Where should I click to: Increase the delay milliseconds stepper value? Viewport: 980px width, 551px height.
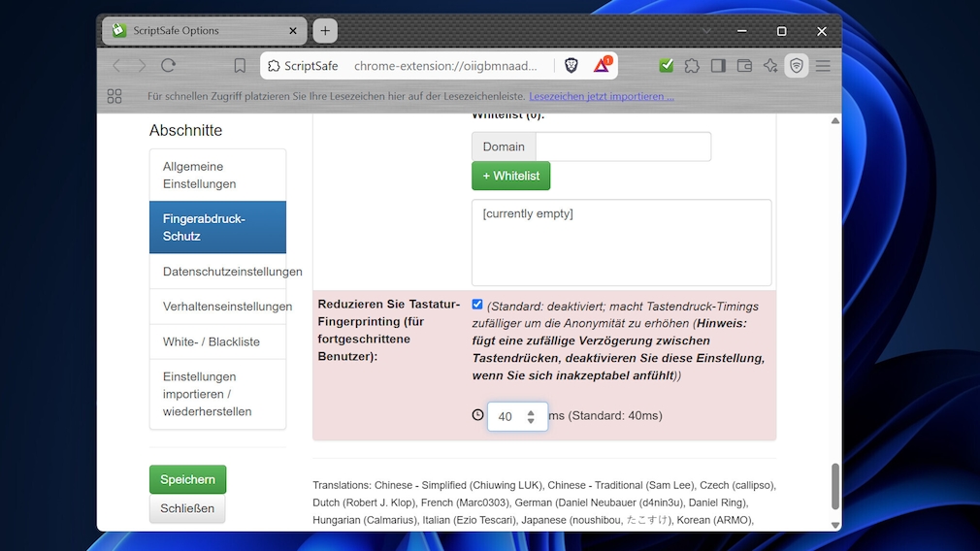(x=531, y=411)
